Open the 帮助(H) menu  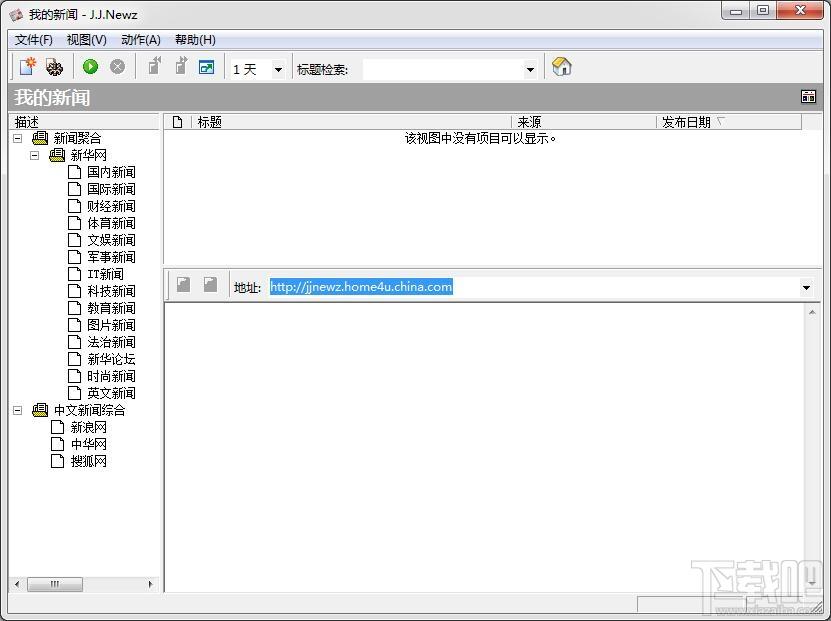pyautogui.click(x=196, y=40)
